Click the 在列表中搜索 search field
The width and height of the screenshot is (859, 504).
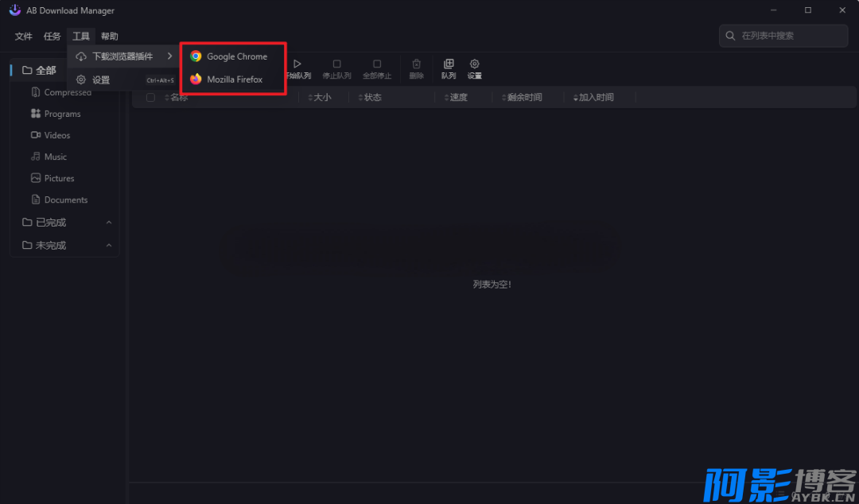point(783,36)
